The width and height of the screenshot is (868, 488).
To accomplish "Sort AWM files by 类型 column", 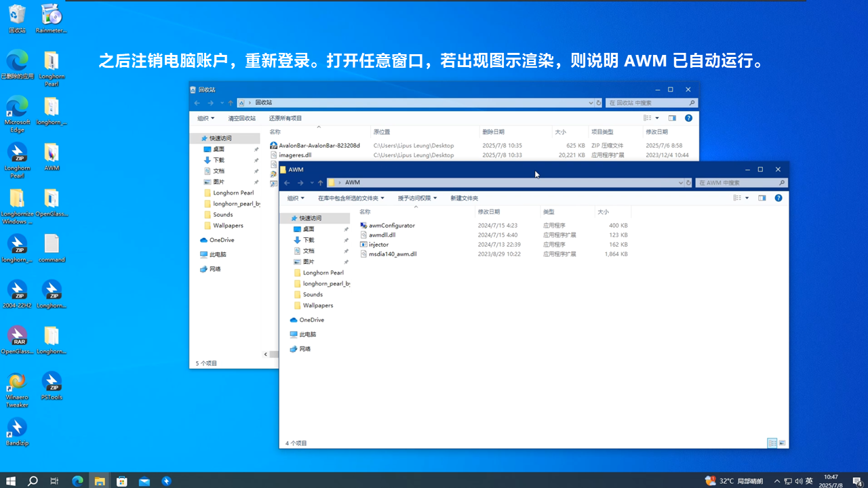I will pos(549,212).
